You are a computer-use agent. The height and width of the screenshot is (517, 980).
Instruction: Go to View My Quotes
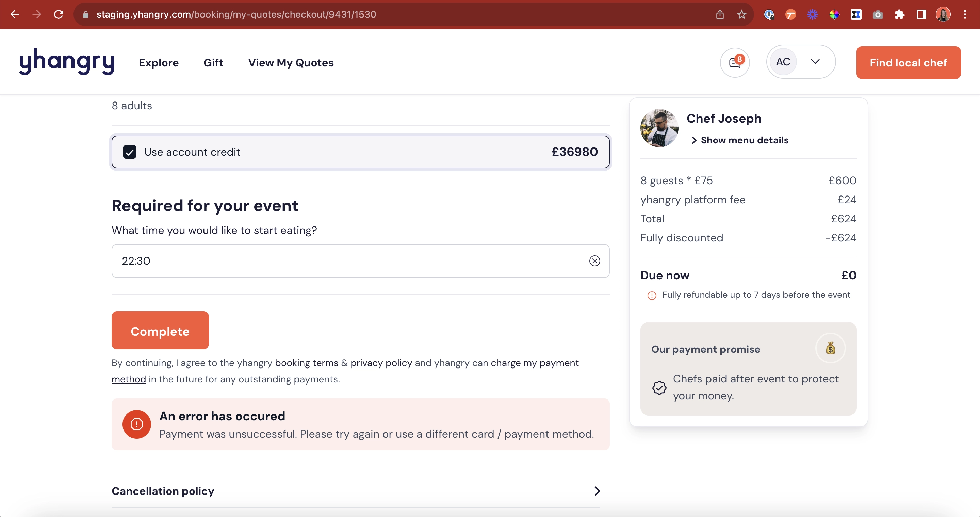pos(291,63)
